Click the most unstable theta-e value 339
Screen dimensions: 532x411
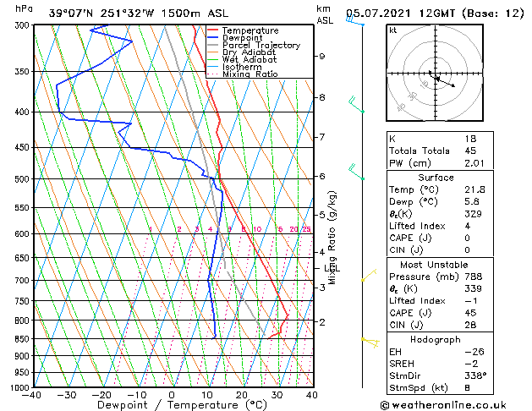coord(474,288)
